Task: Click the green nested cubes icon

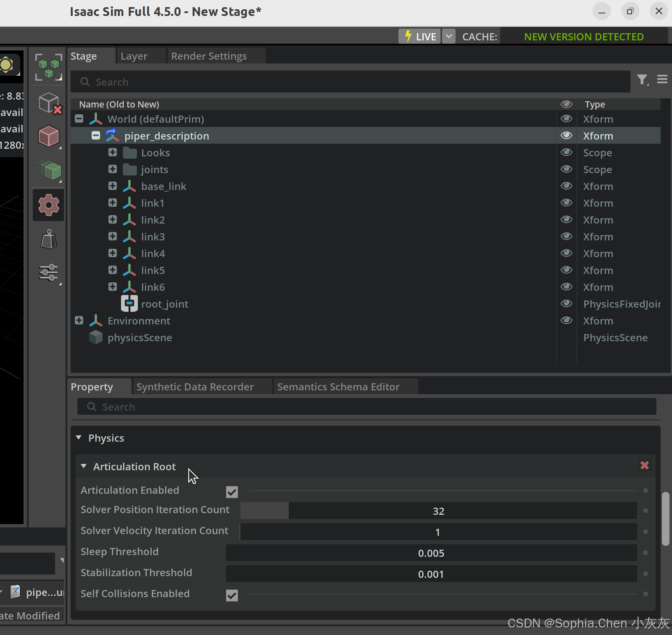Action: coord(49,169)
